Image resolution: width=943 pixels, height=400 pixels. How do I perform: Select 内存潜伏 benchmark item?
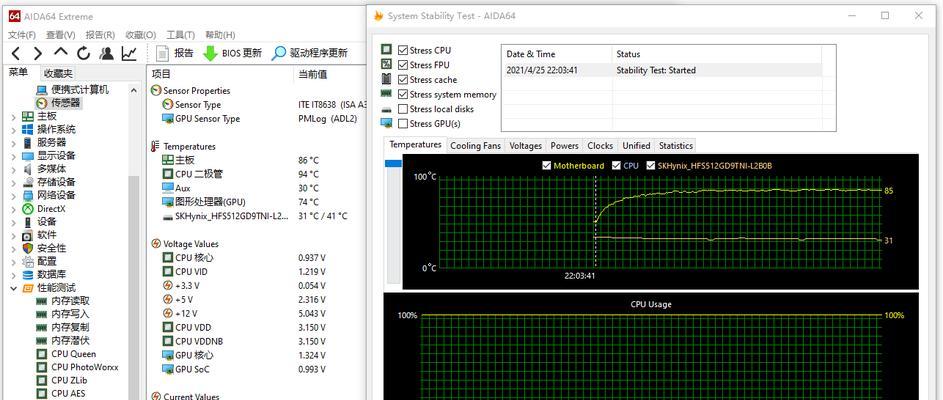coord(63,340)
